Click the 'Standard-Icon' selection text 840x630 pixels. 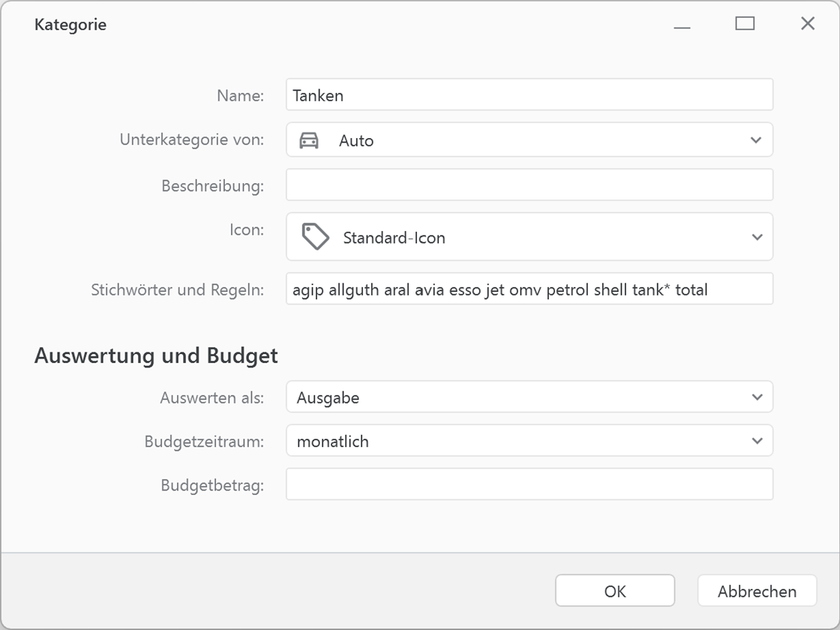pos(394,238)
